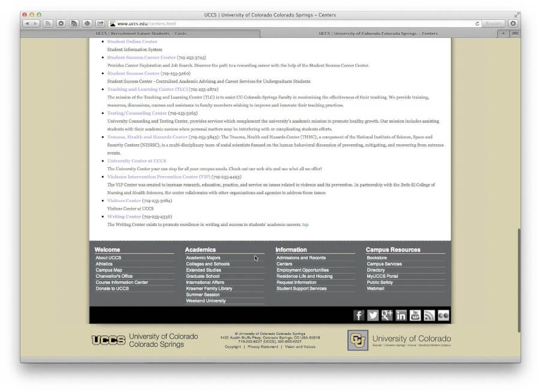Click the page's vertical scrollbar thumb
Image resolution: width=541 pixels, height=392 pixels.
[519, 280]
